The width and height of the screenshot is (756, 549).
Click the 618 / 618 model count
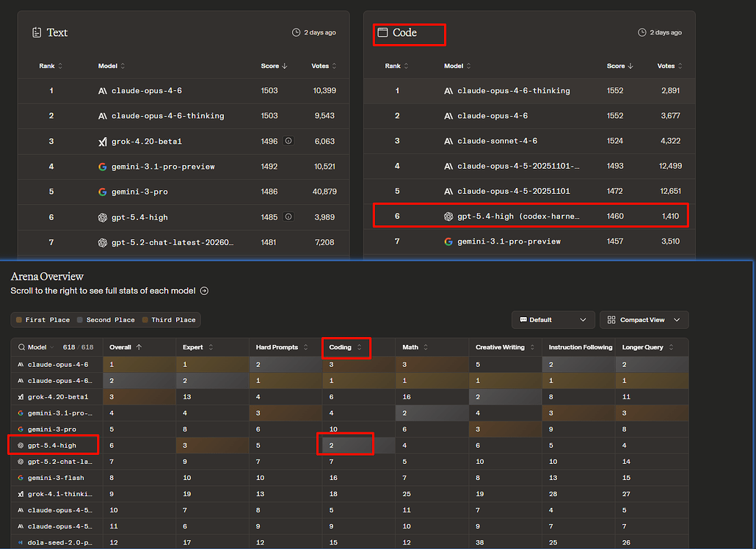point(78,347)
